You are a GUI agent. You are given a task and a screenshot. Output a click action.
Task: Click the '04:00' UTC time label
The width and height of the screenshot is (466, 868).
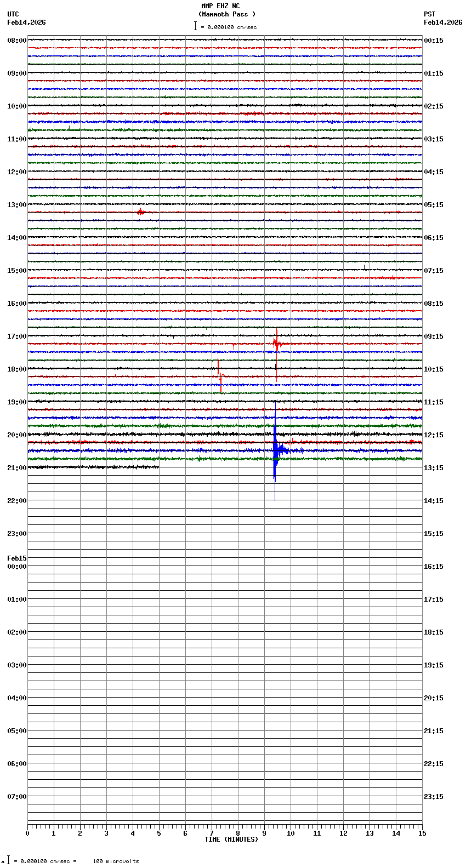pyautogui.click(x=17, y=698)
